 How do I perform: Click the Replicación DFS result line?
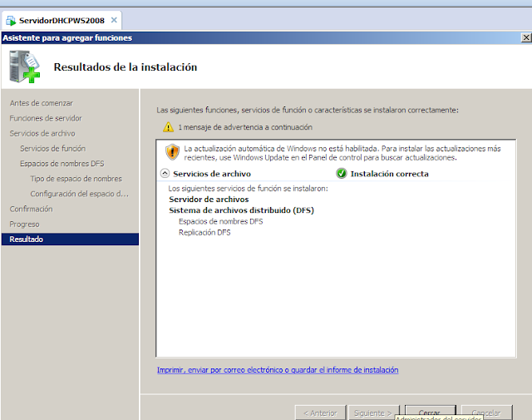pyautogui.click(x=204, y=233)
